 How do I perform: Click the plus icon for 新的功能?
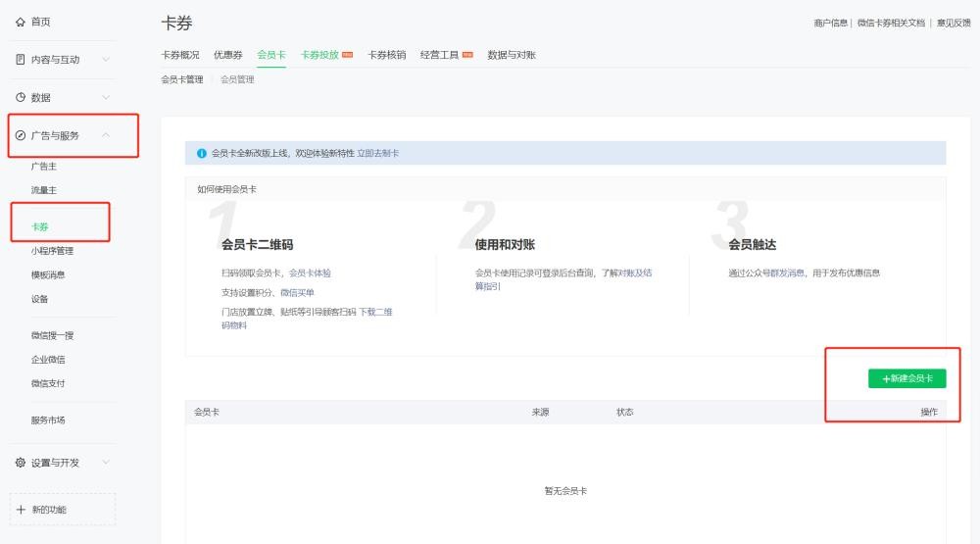point(21,510)
